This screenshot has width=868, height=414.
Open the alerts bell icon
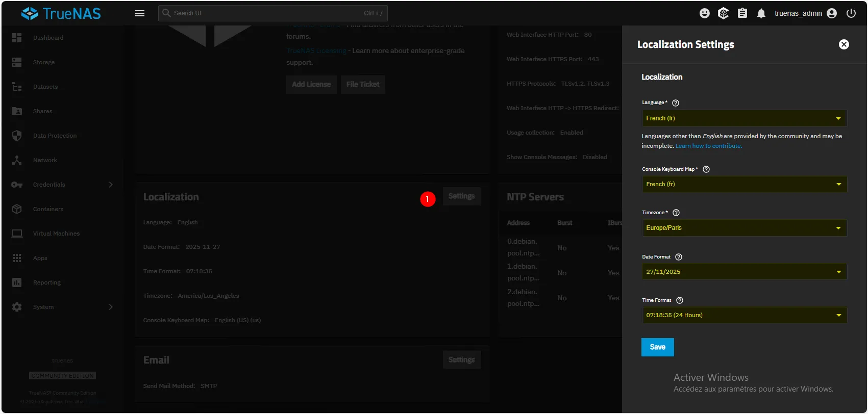[761, 13]
